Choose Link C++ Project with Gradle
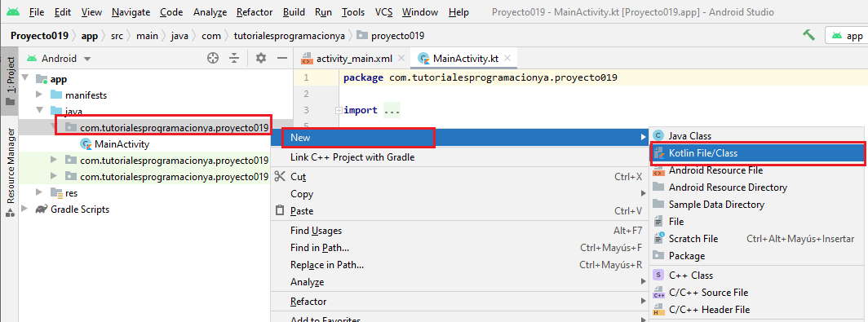 click(x=459, y=157)
